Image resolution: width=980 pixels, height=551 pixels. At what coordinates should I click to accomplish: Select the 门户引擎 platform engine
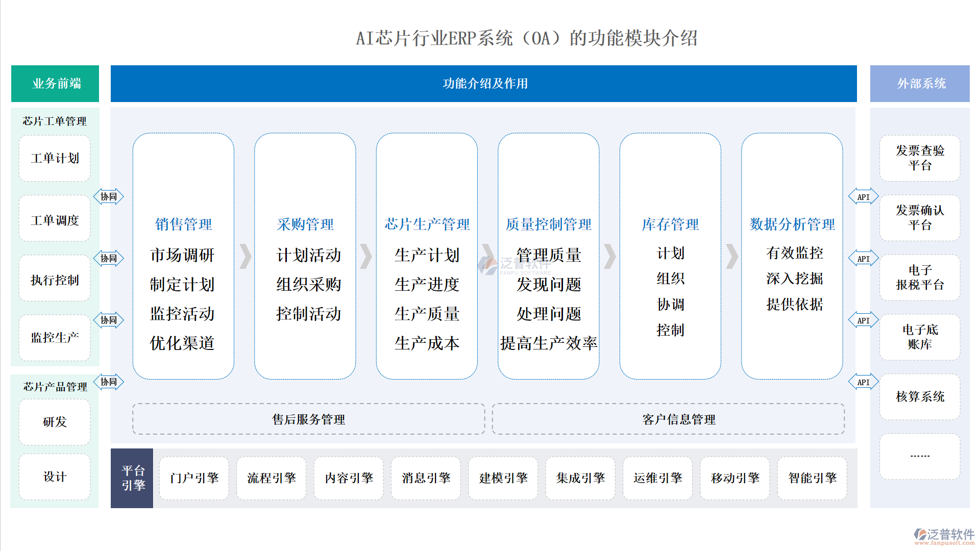pos(194,478)
